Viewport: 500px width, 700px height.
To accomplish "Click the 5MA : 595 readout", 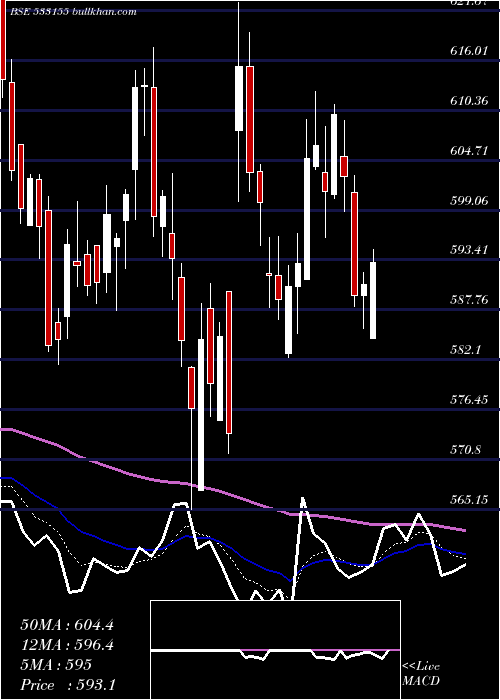I will (x=56, y=665).
